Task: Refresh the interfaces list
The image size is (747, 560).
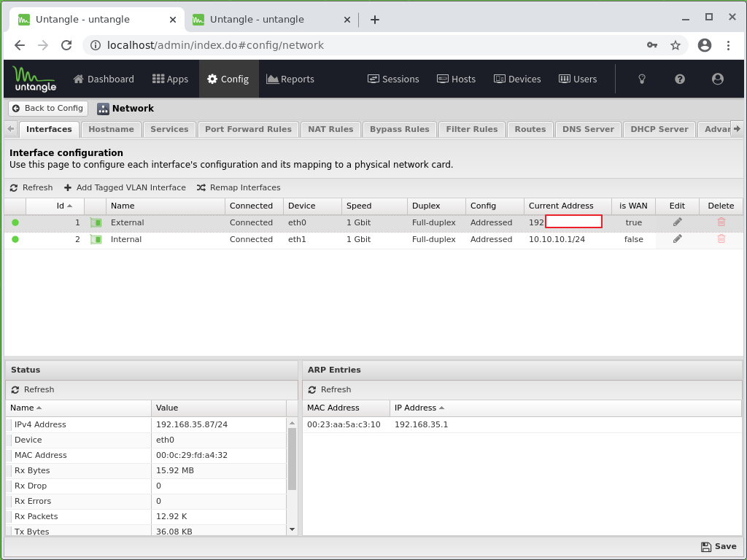Action: click(x=31, y=187)
